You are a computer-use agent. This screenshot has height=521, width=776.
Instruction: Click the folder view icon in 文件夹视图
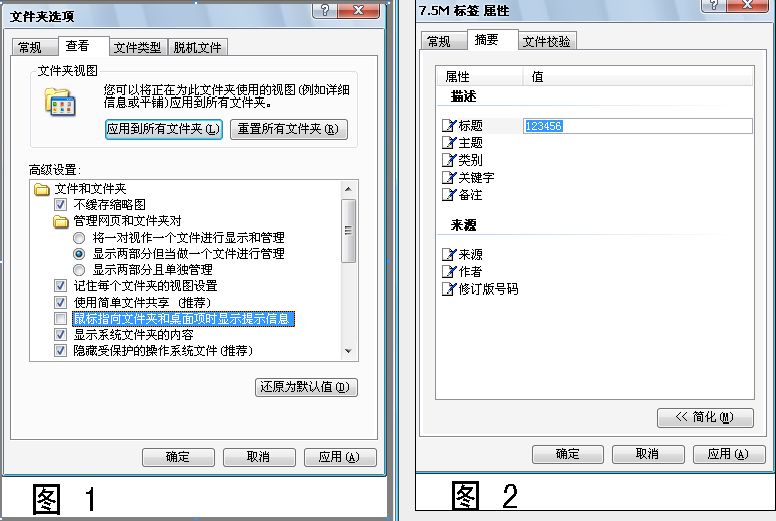[x=60, y=101]
